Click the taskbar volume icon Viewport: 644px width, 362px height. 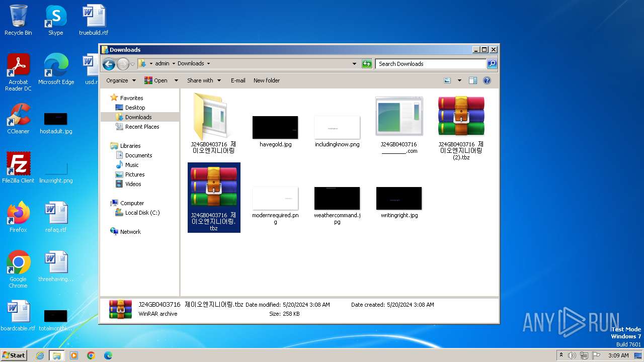point(572,355)
